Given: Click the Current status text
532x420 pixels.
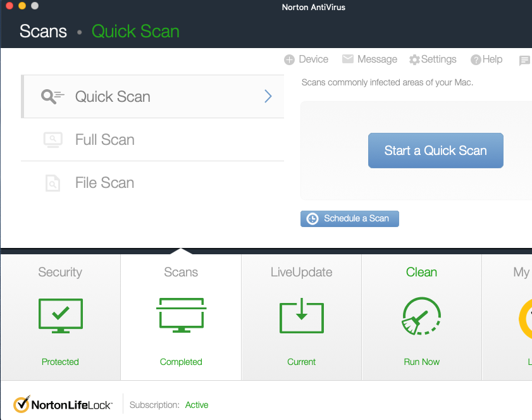Looking at the screenshot, I should pos(301,362).
